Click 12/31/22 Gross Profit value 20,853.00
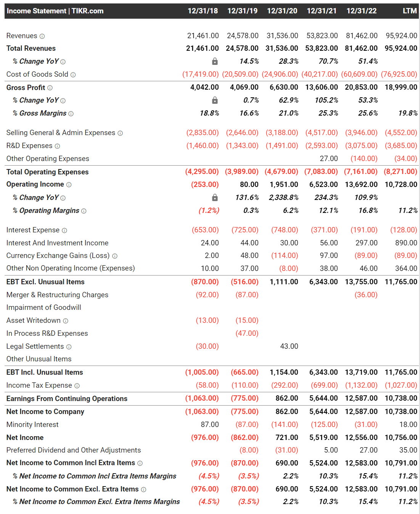The width and height of the screenshot is (420, 514). [x=361, y=87]
